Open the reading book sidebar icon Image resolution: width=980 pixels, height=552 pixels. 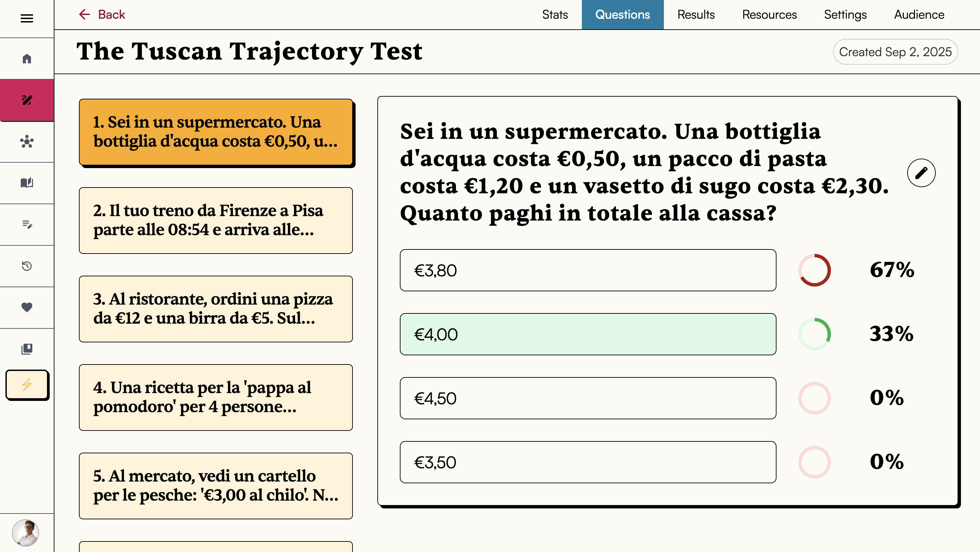[27, 183]
